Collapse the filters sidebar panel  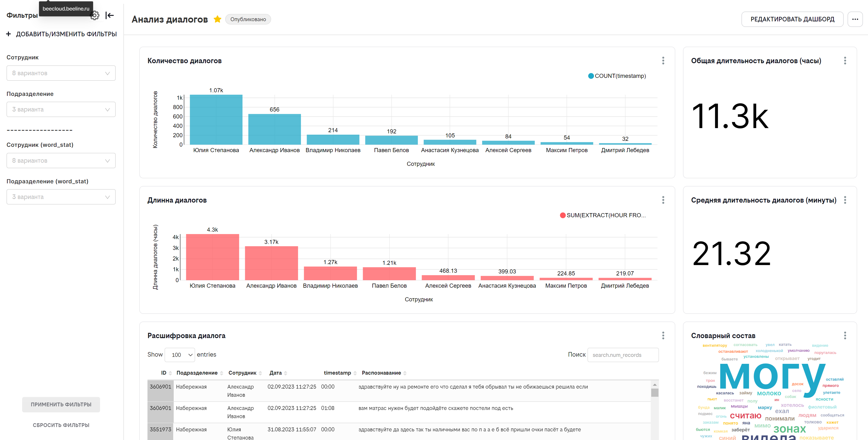coord(109,15)
